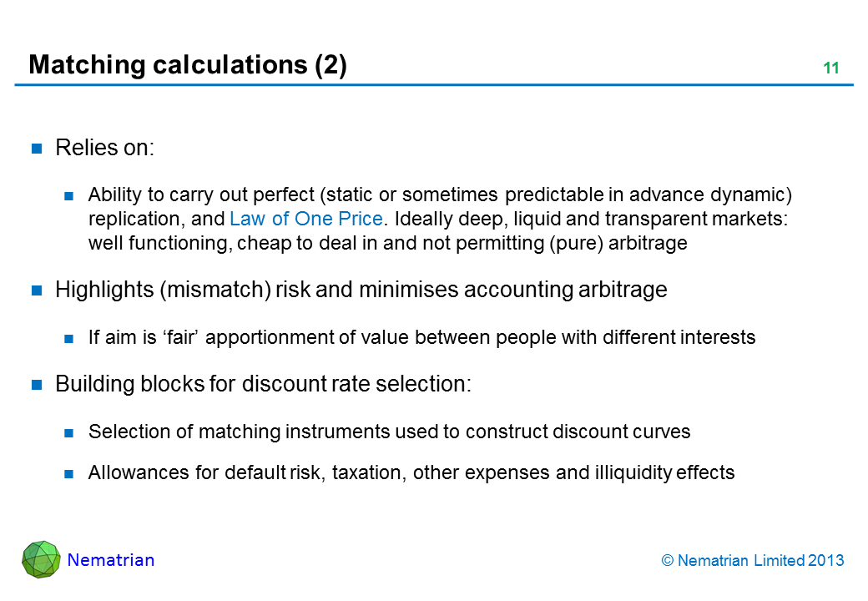Click the bullet marker before 'Building blocks'
This screenshot has width=868, height=601.
[x=37, y=386]
